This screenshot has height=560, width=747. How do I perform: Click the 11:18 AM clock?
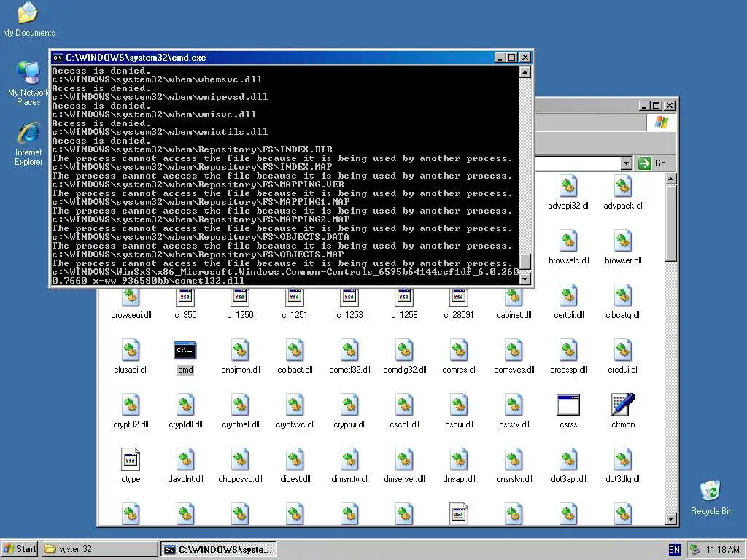pos(722,550)
